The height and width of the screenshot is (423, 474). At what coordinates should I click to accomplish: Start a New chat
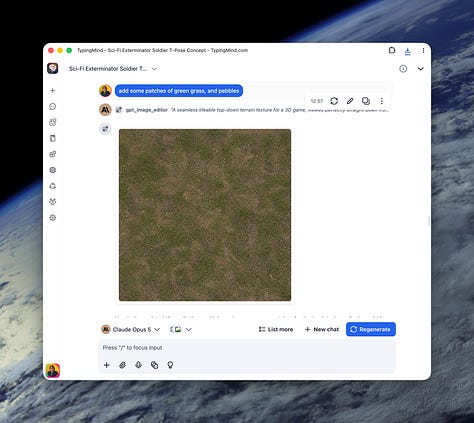pos(322,329)
